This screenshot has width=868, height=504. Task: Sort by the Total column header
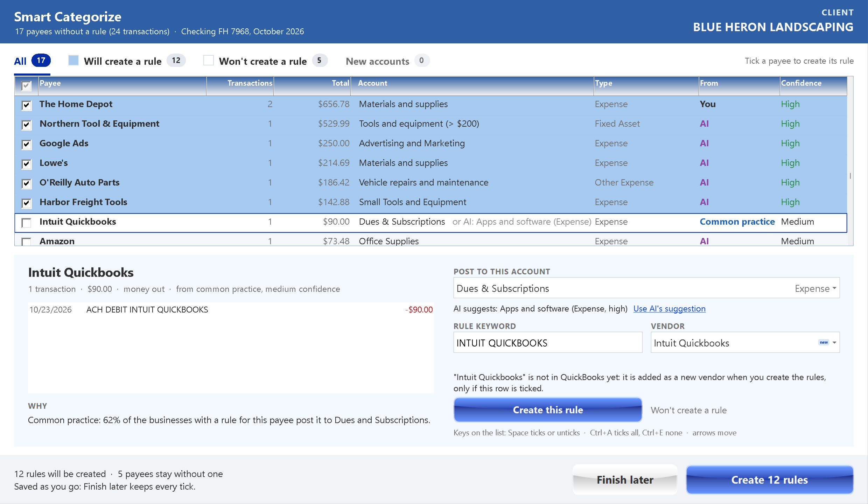[x=312, y=85]
